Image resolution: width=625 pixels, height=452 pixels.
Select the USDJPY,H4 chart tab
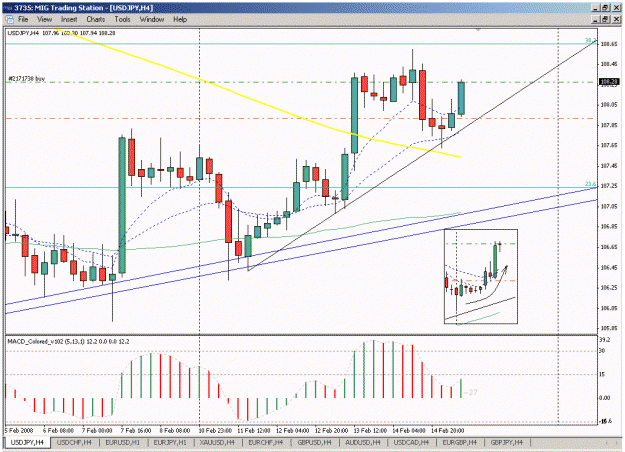(27, 442)
